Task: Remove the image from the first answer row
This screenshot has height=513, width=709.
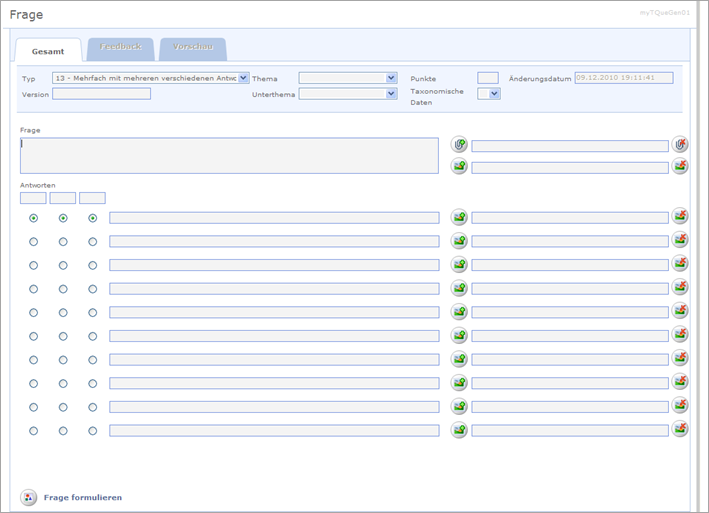Action: point(680,216)
